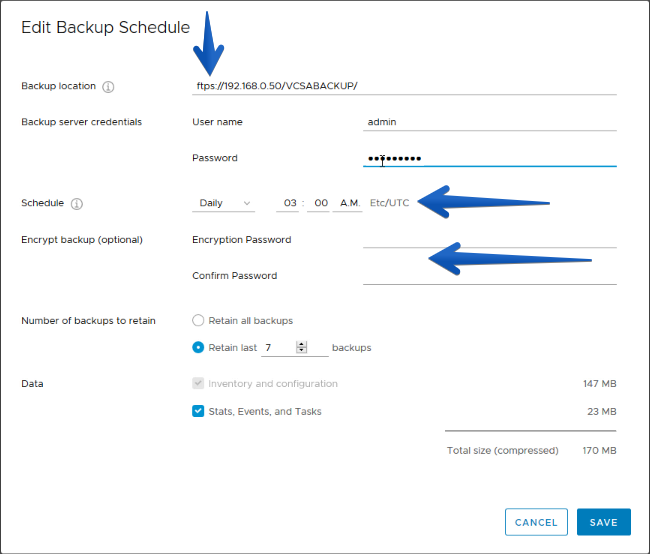
Task: Click the backup server Password field
Action: click(490, 158)
